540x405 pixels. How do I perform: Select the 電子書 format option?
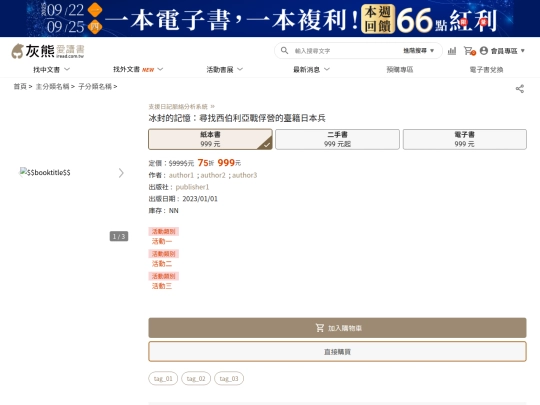(x=465, y=139)
